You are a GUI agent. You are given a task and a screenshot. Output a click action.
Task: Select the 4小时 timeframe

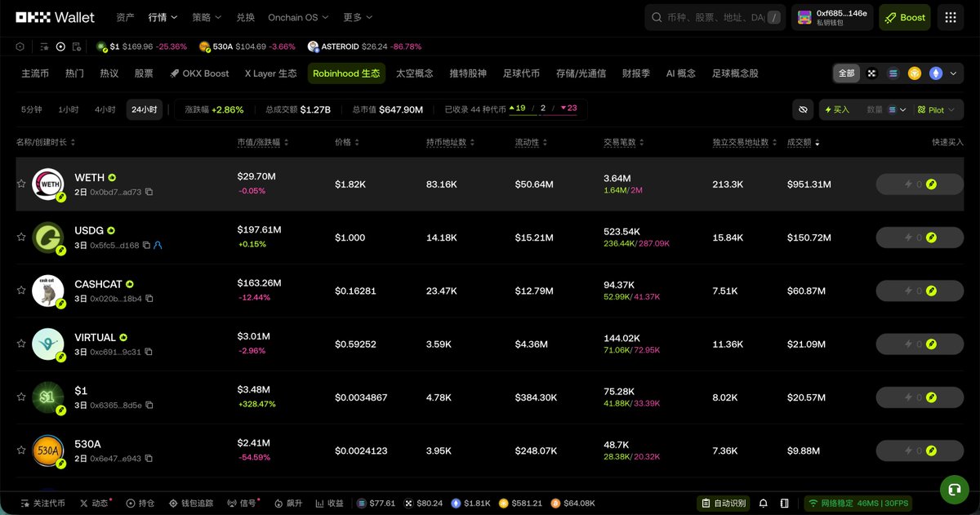(105, 109)
